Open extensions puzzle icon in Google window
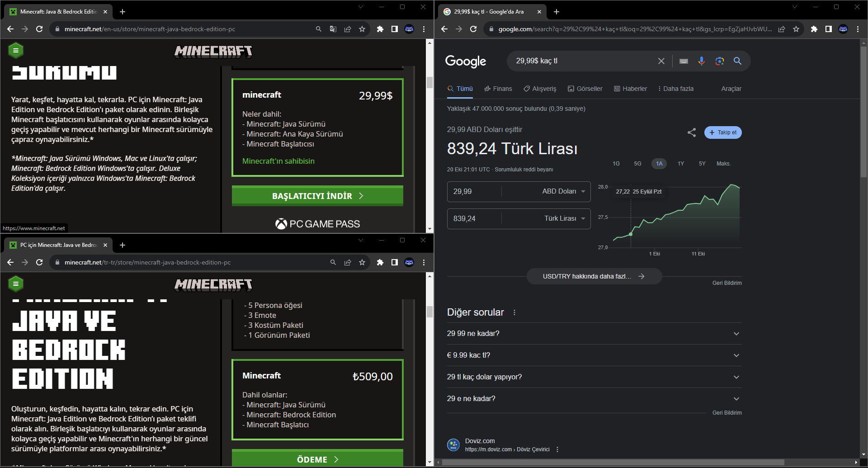Screen dimensions: 868x468 point(814,29)
